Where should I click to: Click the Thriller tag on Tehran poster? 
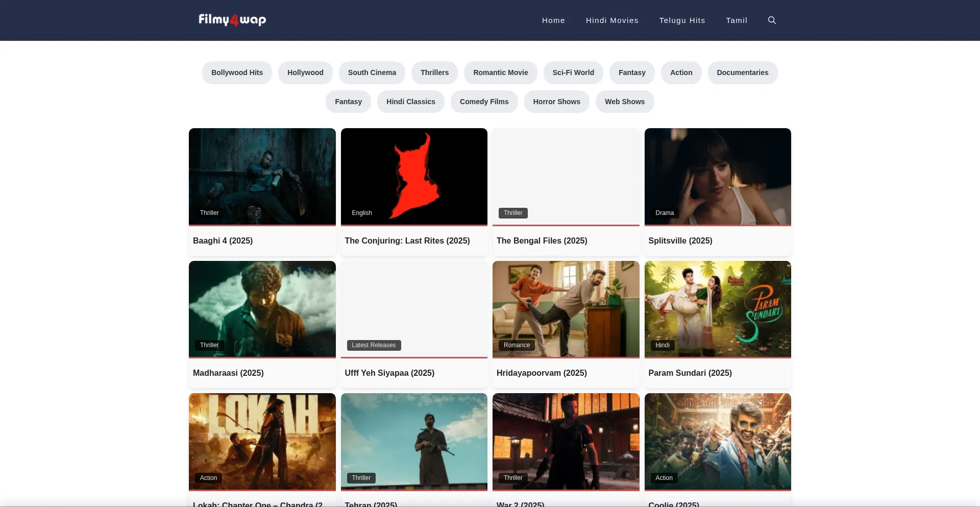(x=361, y=478)
